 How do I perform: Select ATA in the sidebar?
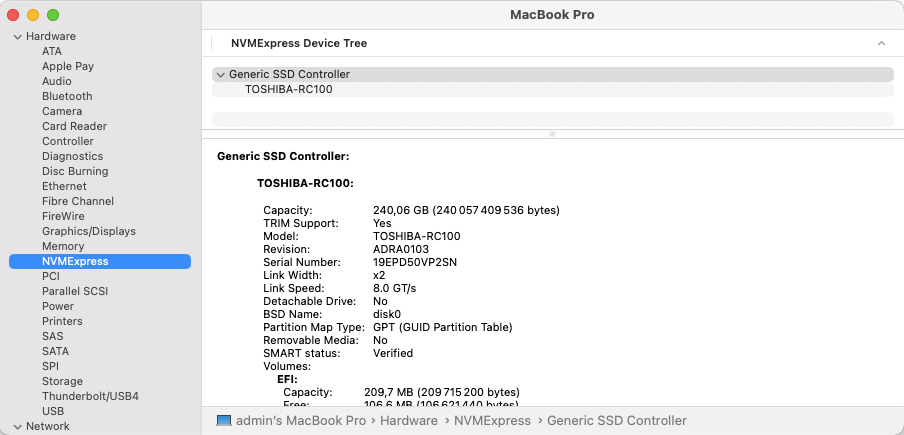[x=52, y=51]
